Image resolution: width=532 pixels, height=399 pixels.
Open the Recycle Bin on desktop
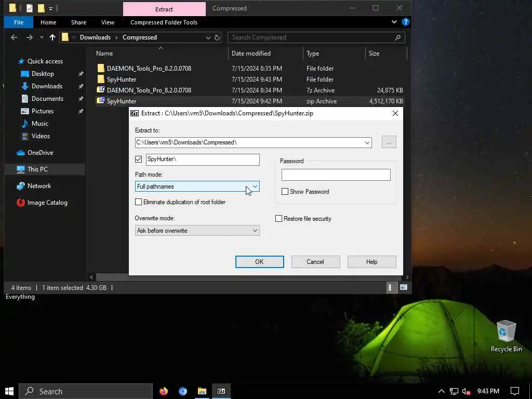(x=506, y=336)
